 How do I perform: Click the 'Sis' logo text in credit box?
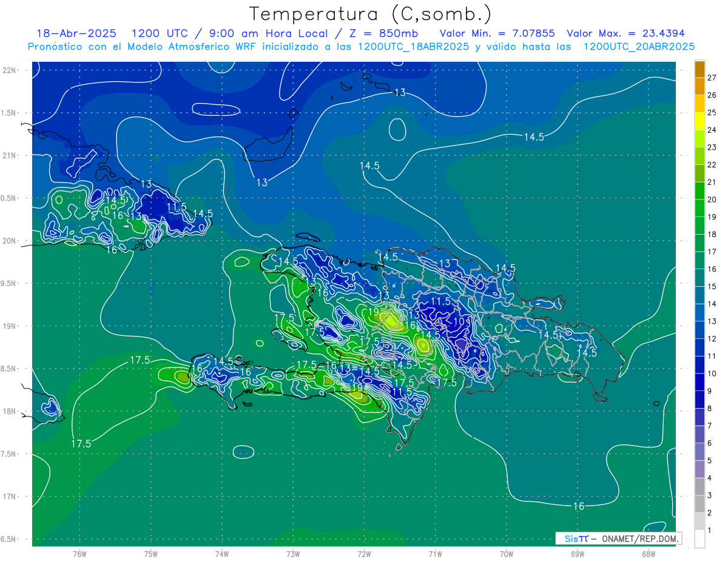(571, 538)
